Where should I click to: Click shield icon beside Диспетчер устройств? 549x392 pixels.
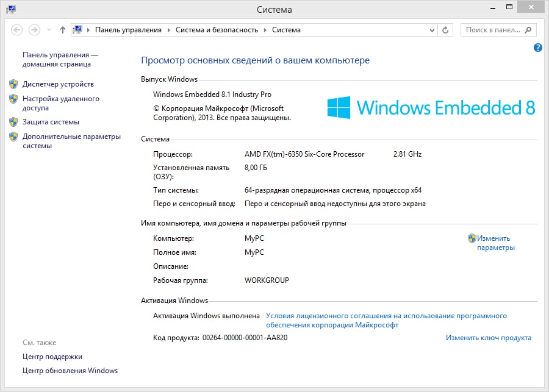point(13,84)
